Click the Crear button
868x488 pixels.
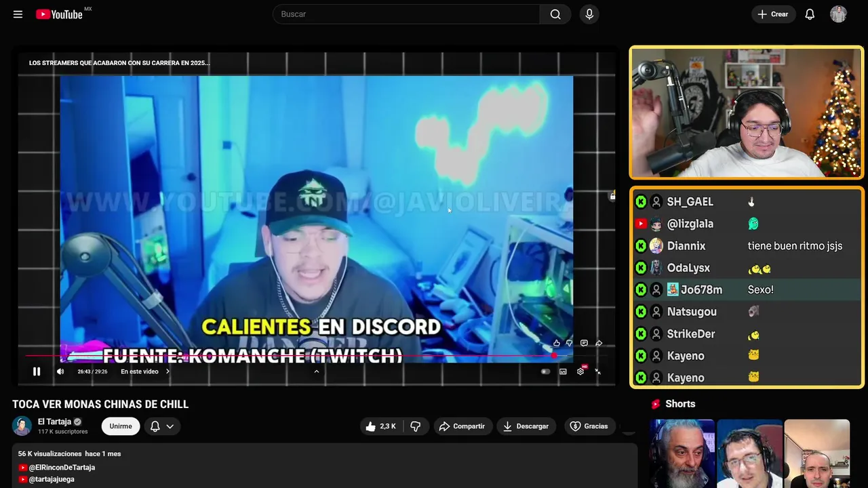pyautogui.click(x=773, y=14)
